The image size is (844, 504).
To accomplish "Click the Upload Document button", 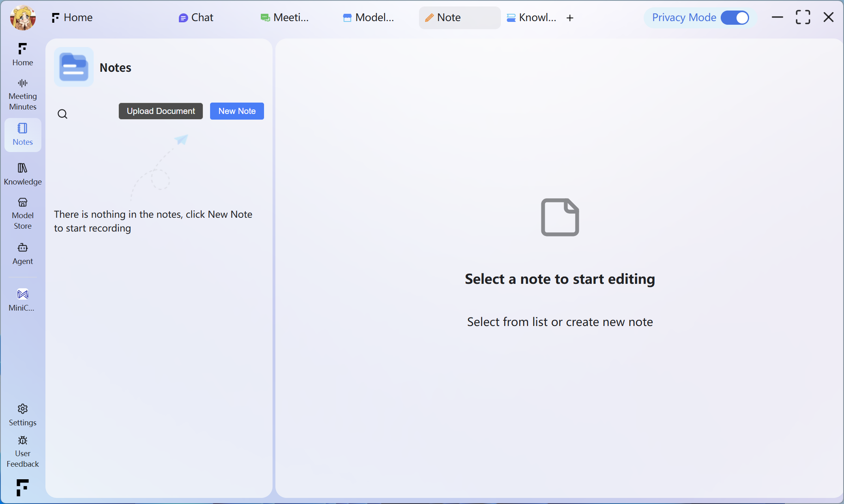I will coord(161,111).
